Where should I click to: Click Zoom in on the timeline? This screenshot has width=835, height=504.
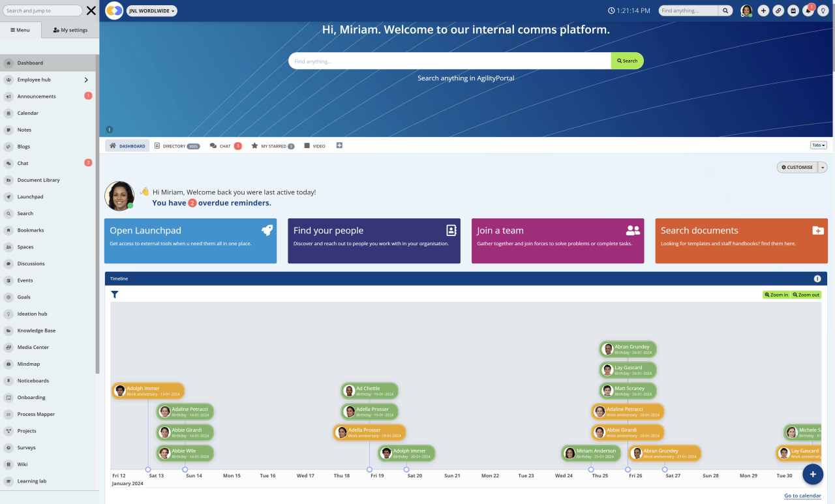(x=776, y=294)
